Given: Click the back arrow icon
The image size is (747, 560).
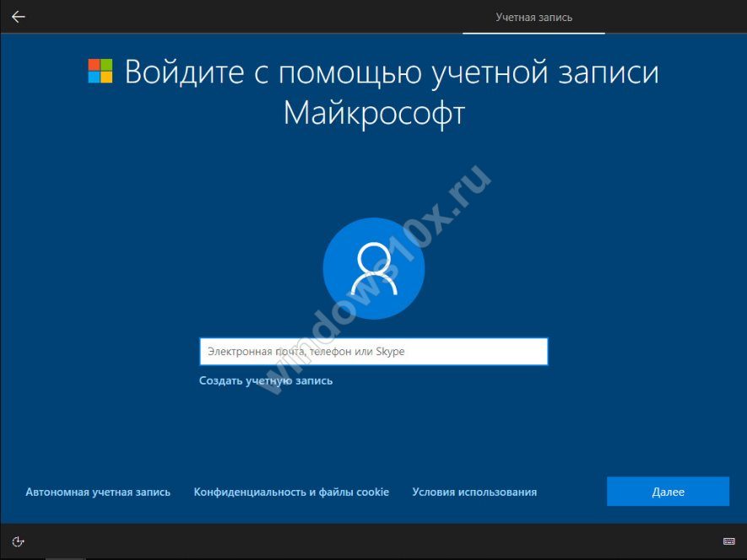Looking at the screenshot, I should click(18, 17).
